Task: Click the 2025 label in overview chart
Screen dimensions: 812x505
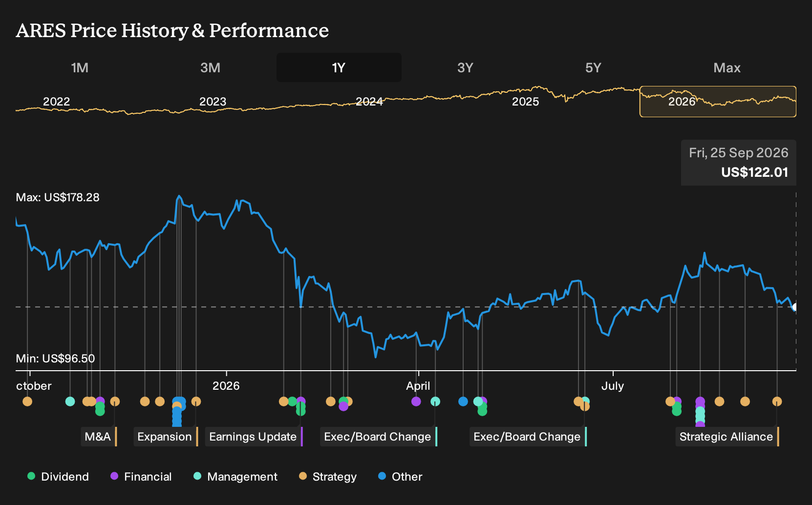Action: click(526, 102)
